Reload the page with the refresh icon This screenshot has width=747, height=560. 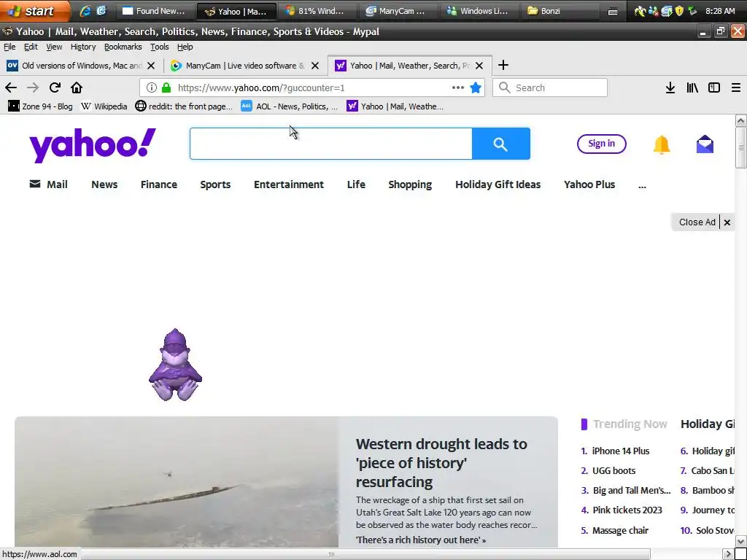pyautogui.click(x=55, y=87)
